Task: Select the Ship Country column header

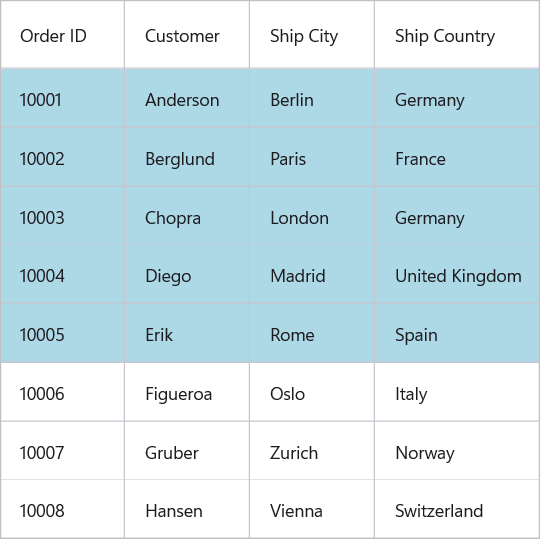Action: point(457,34)
